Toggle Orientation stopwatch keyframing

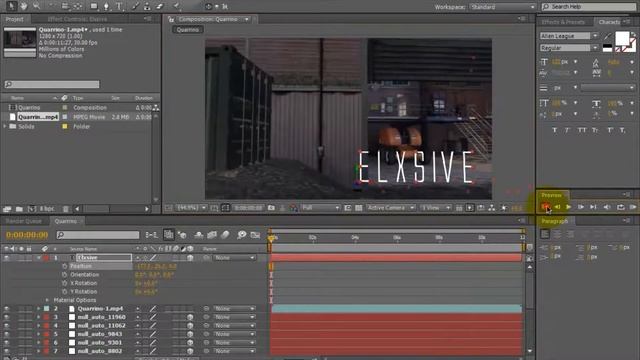click(x=64, y=275)
